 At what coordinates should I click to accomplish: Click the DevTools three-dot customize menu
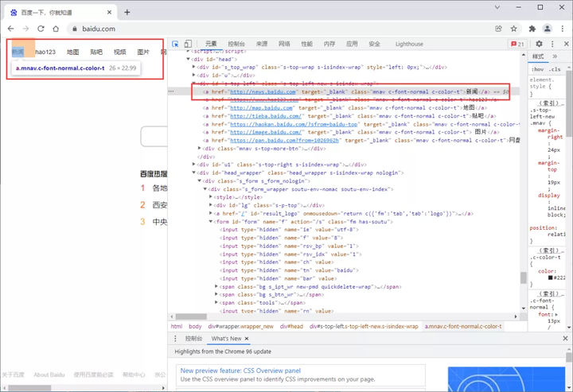(x=552, y=44)
